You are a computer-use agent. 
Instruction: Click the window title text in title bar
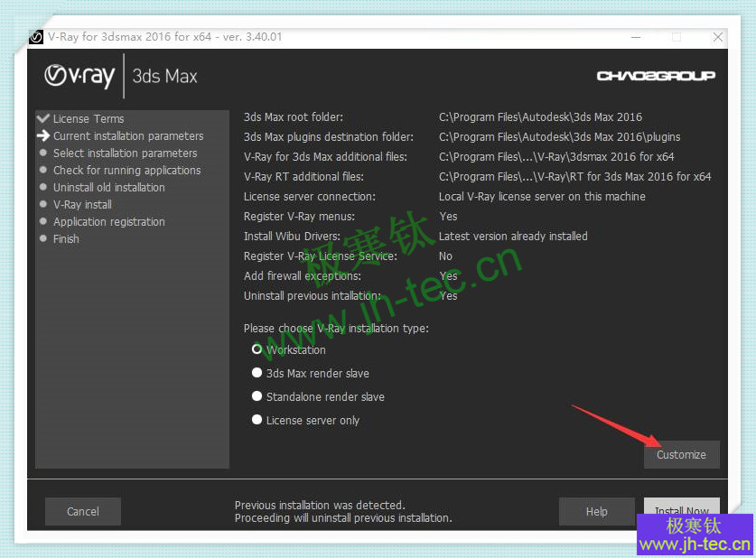[x=165, y=37]
